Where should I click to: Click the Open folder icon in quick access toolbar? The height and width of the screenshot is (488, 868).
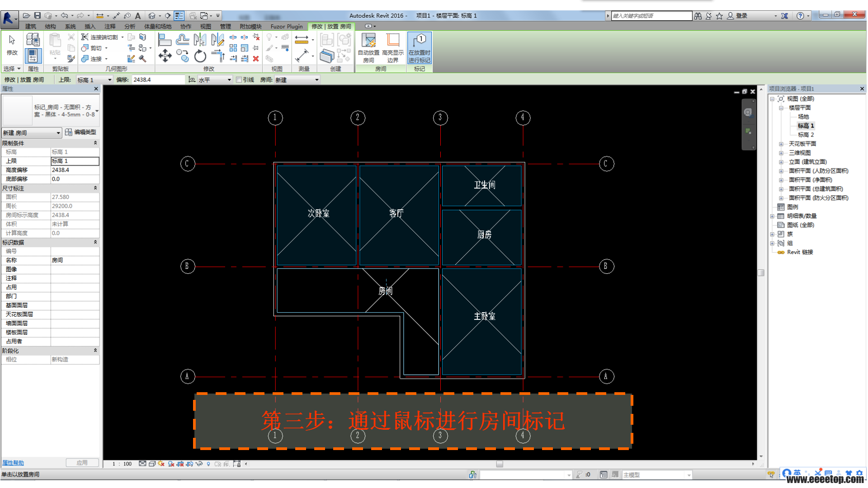click(x=27, y=15)
